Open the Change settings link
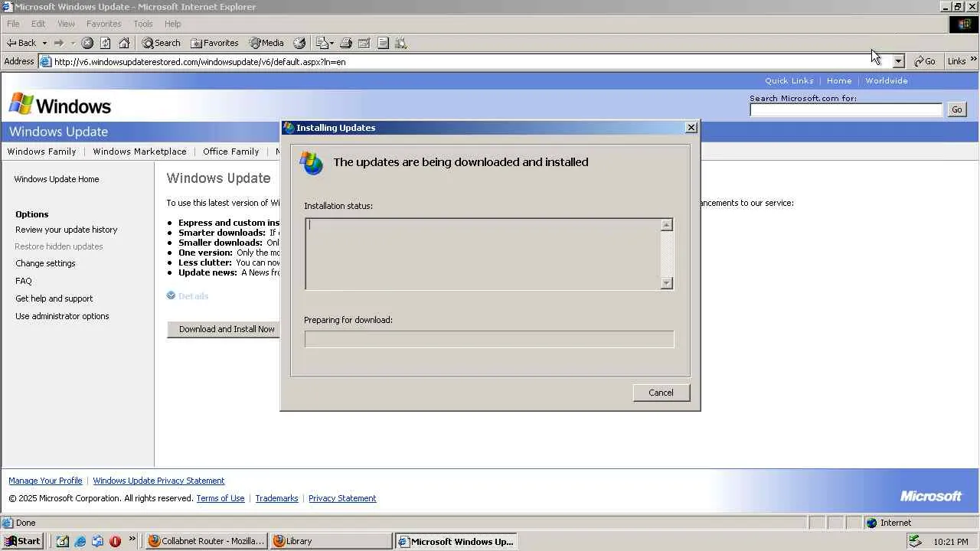980x551 pixels. pos(45,263)
